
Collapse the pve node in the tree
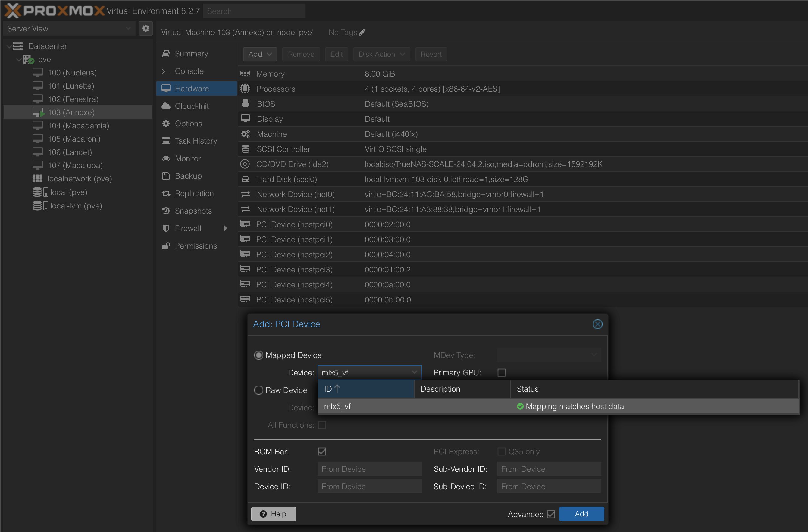[x=18, y=59]
